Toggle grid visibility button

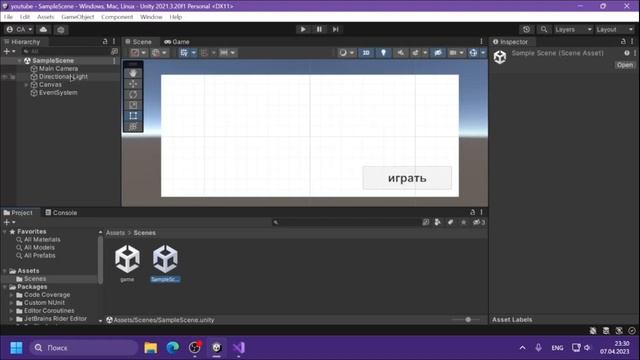pyautogui.click(x=184, y=53)
